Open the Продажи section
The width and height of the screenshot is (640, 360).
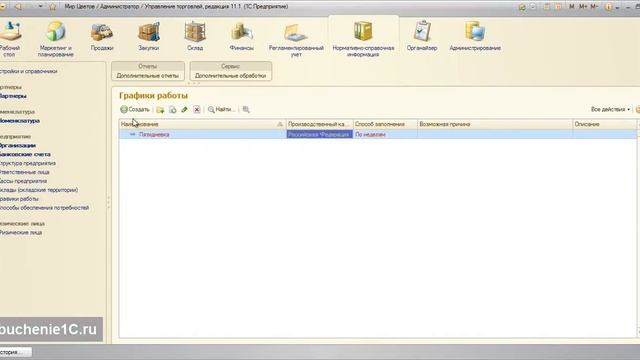click(x=102, y=37)
